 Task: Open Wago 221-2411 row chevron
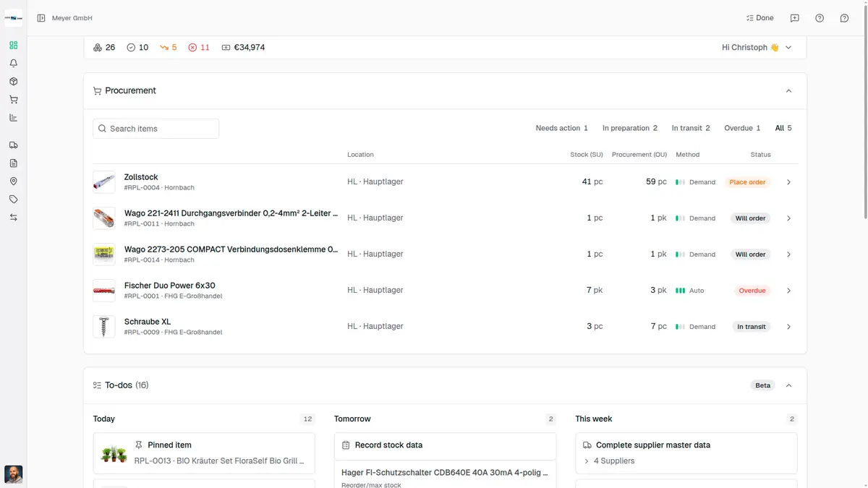(788, 218)
